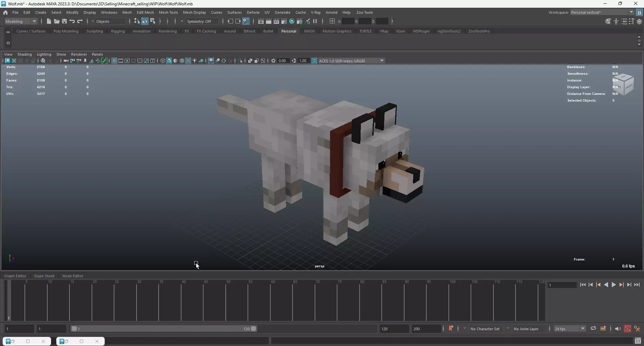
Task: Go to the start of playback range
Action: 583,285
